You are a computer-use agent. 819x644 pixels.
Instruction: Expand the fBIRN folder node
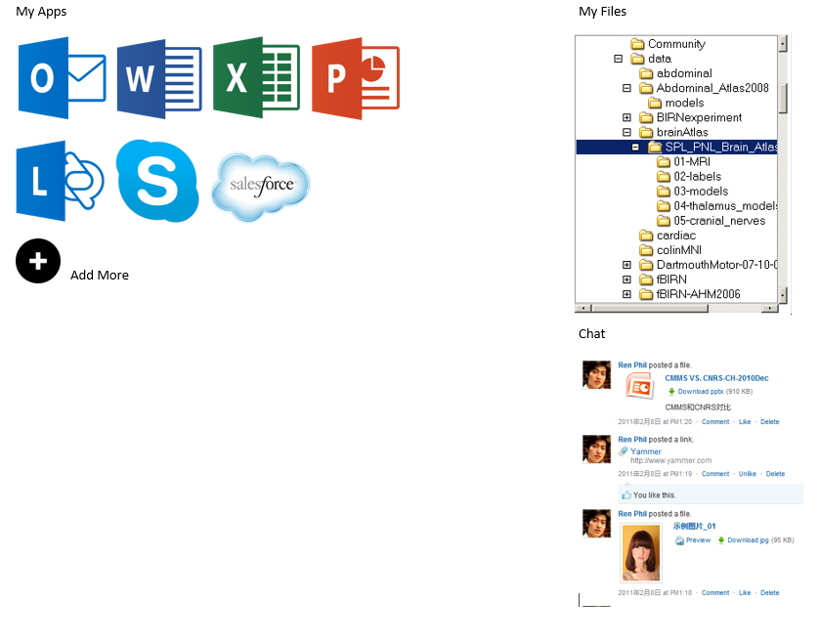coord(626,279)
